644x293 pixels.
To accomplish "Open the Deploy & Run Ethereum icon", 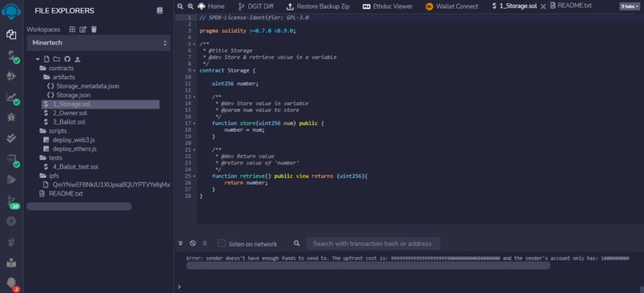I will point(11,77).
